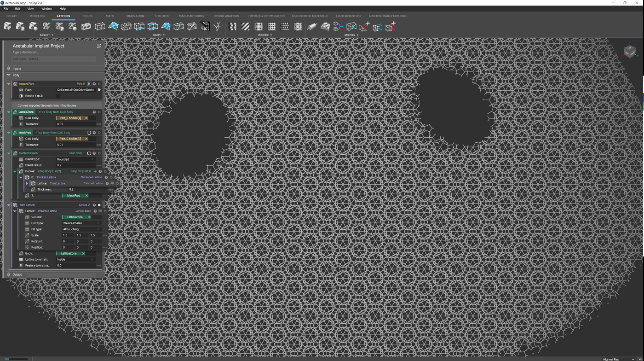Remove Part_0.bodies[1] from CAD body field

click(x=86, y=118)
